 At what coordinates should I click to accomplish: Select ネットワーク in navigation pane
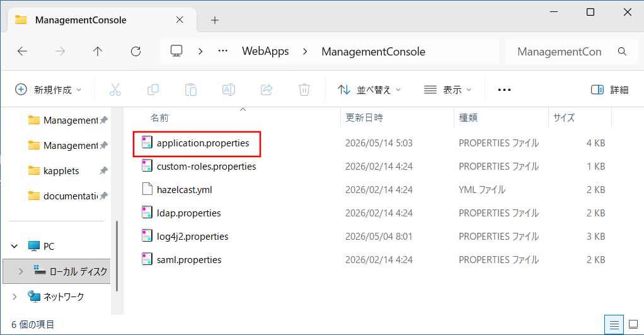64,297
